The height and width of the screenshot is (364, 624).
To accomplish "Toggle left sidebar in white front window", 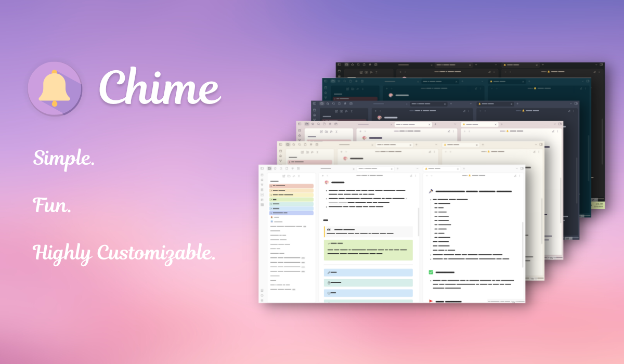I will [x=262, y=168].
